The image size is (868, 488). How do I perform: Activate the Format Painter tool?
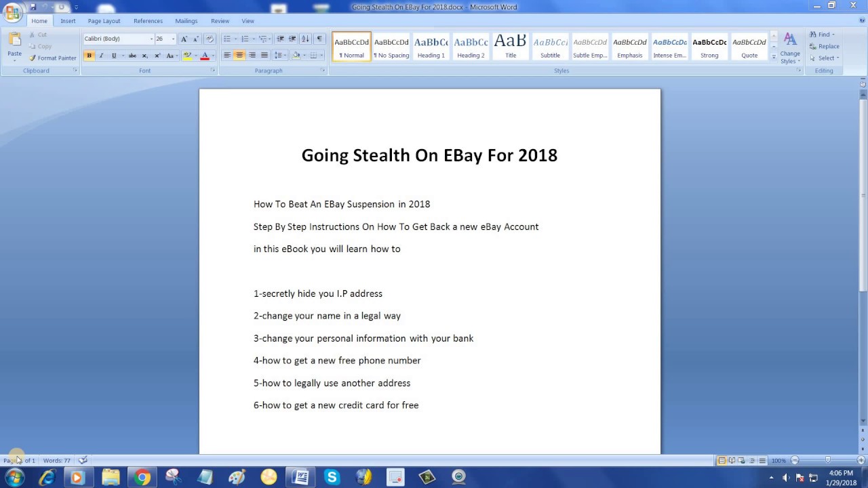pos(53,58)
